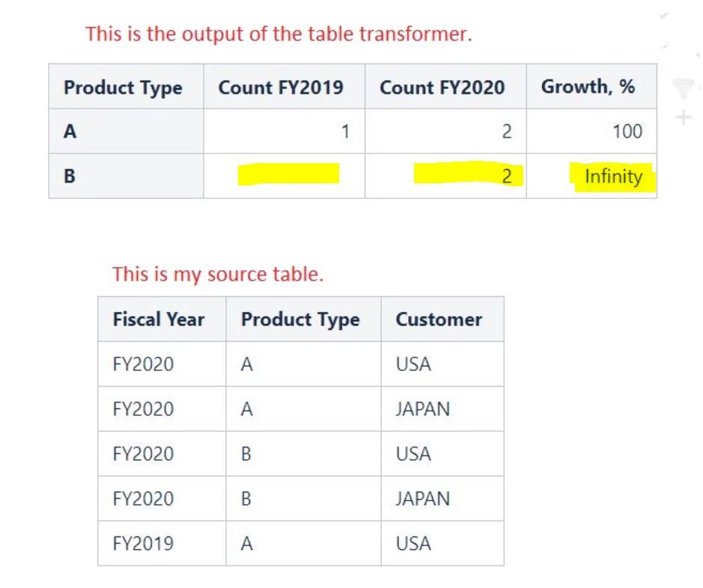This screenshot has height=588, width=703.
Task: Click the faint filter funnel icon
Action: click(684, 88)
